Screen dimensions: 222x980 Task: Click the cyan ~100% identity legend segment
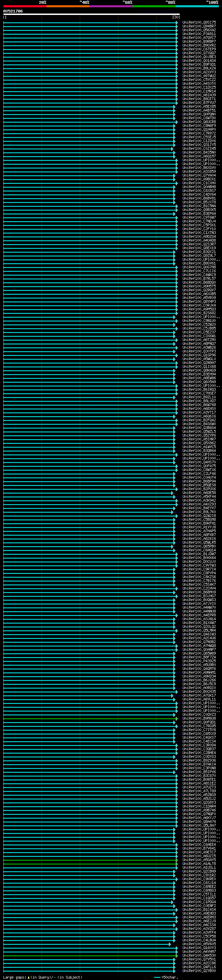tap(197, 6)
